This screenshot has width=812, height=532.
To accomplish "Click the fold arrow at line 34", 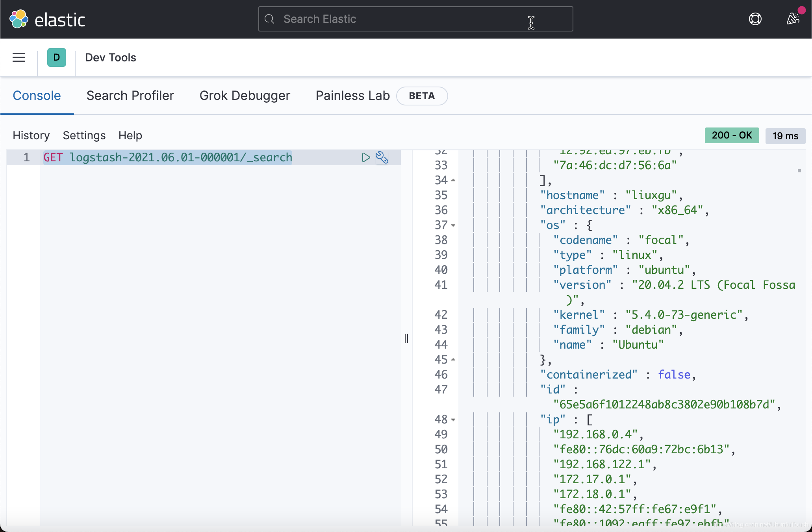I will 453,180.
